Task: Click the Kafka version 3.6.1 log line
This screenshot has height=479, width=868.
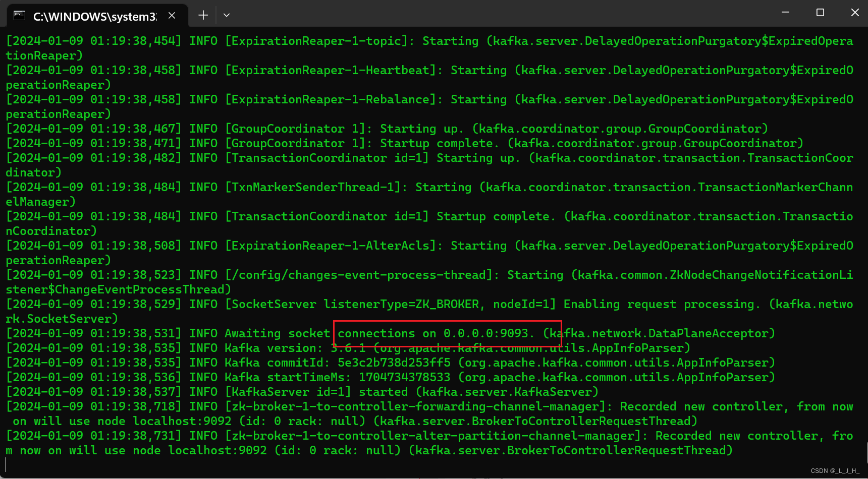Action: point(303,348)
